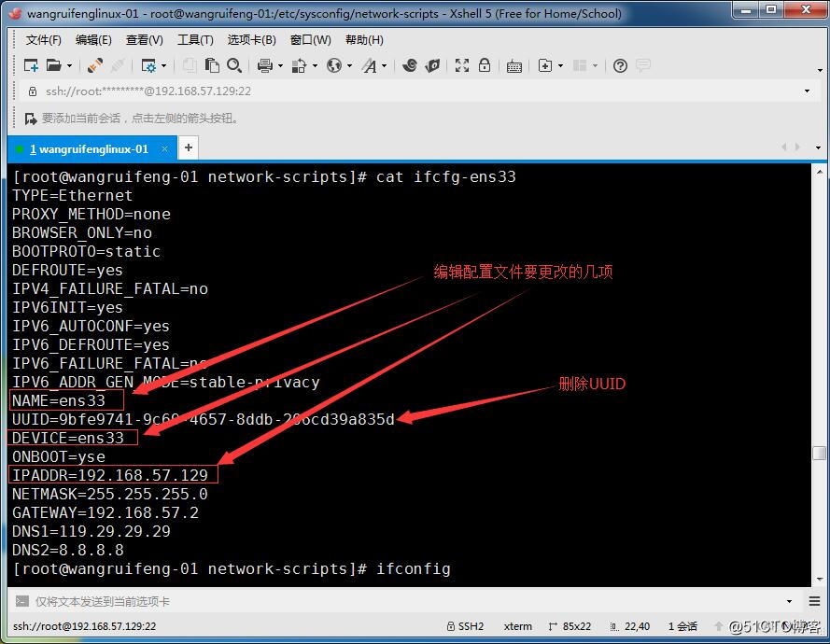The width and height of the screenshot is (830, 644).
Task: Click the New Session toolbar icon
Action: pos(31,65)
